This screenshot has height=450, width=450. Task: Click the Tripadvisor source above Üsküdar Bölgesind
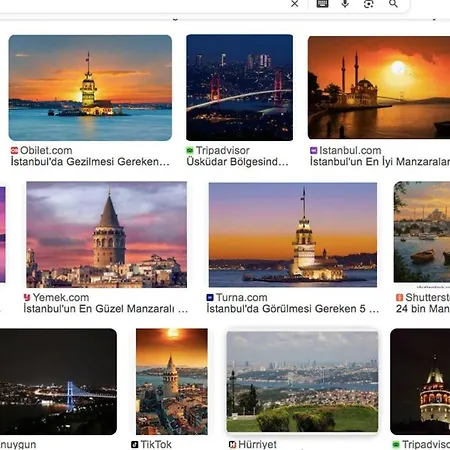[222, 151]
